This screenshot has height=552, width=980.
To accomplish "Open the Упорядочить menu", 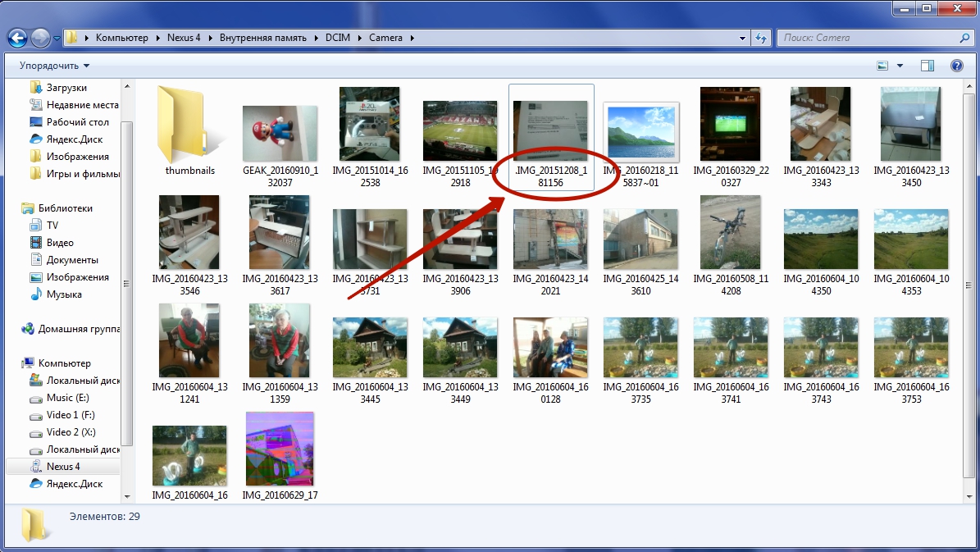I will click(54, 66).
